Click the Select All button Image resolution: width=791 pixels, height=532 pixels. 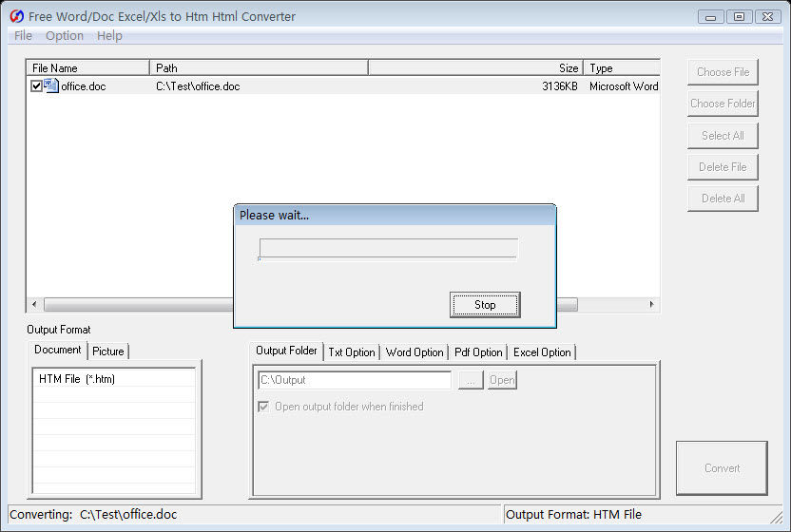tap(723, 136)
